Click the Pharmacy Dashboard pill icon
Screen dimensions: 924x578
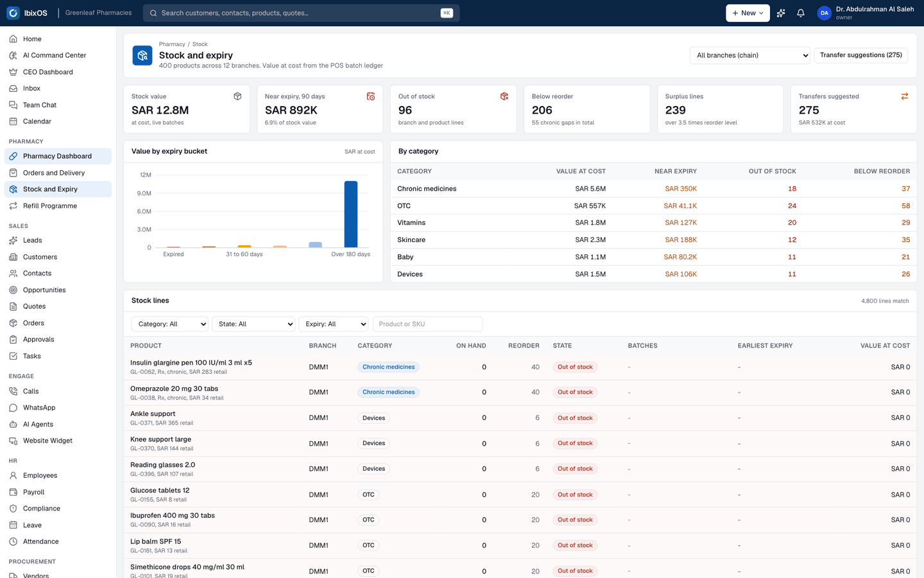(x=13, y=156)
